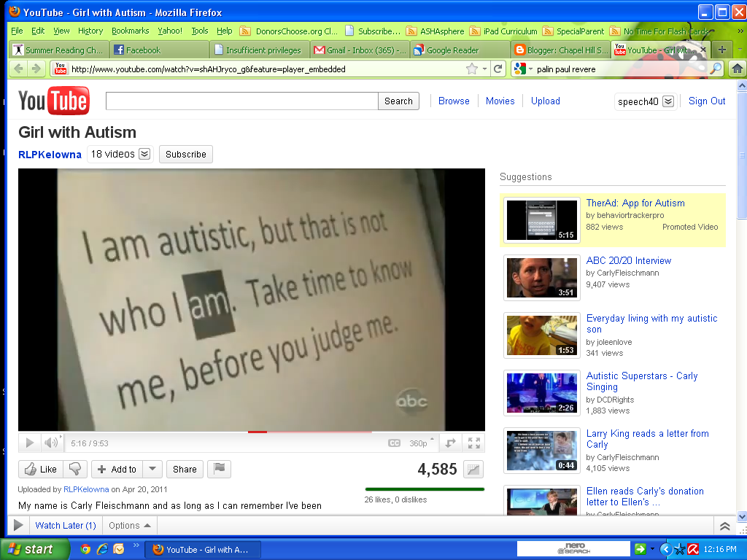Play the Watch Later queue
Viewport: 747px width, 560px height.
[18, 525]
